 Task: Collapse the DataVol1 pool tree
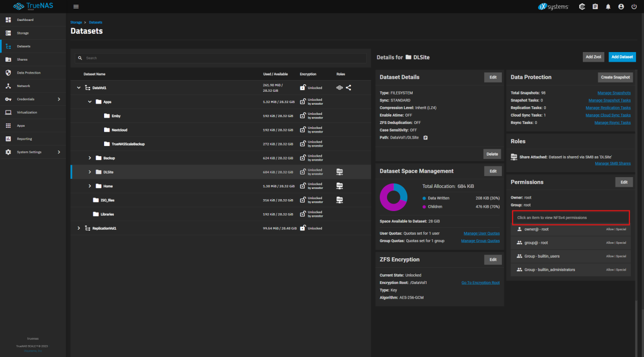pos(79,88)
